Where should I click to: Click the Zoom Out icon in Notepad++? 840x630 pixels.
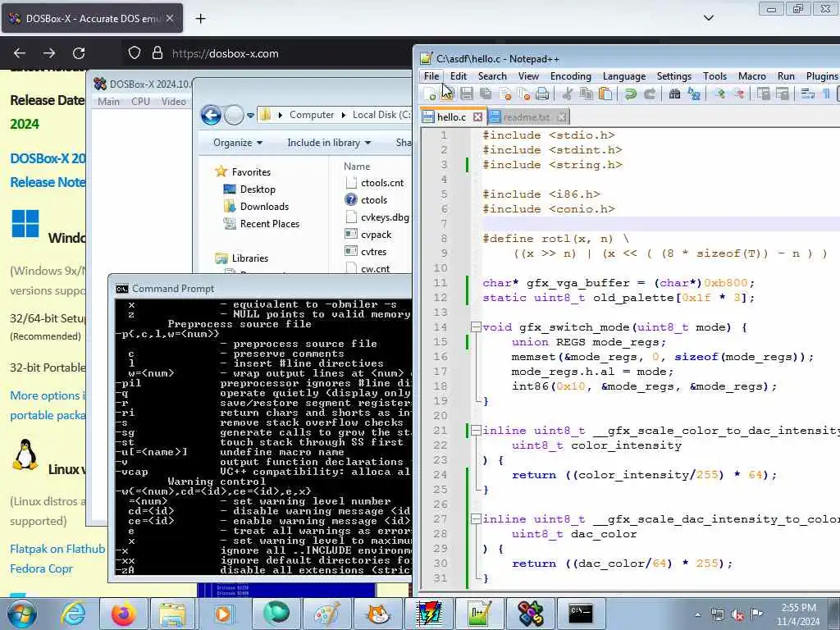pyautogui.click(x=738, y=94)
